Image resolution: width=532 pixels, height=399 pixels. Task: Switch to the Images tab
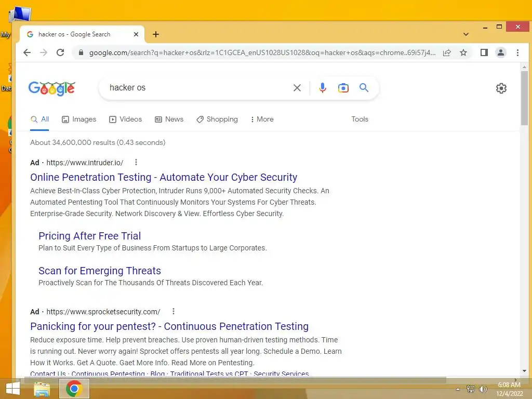[79, 119]
